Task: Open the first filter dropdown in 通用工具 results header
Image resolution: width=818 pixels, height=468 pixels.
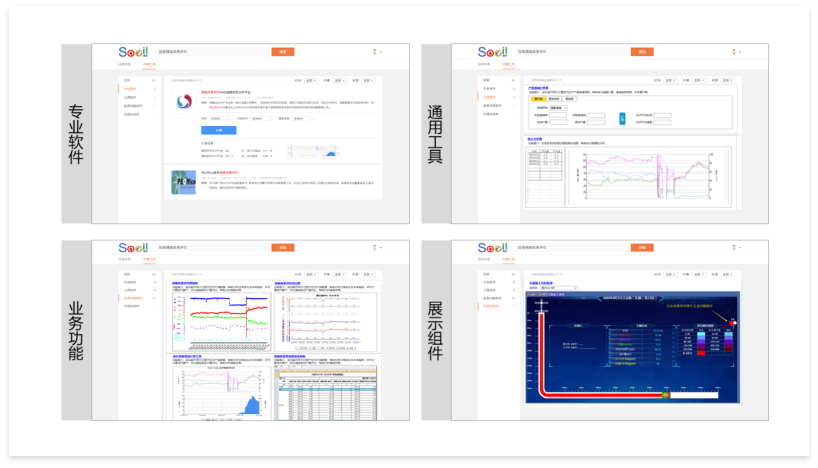Action: pyautogui.click(x=671, y=80)
